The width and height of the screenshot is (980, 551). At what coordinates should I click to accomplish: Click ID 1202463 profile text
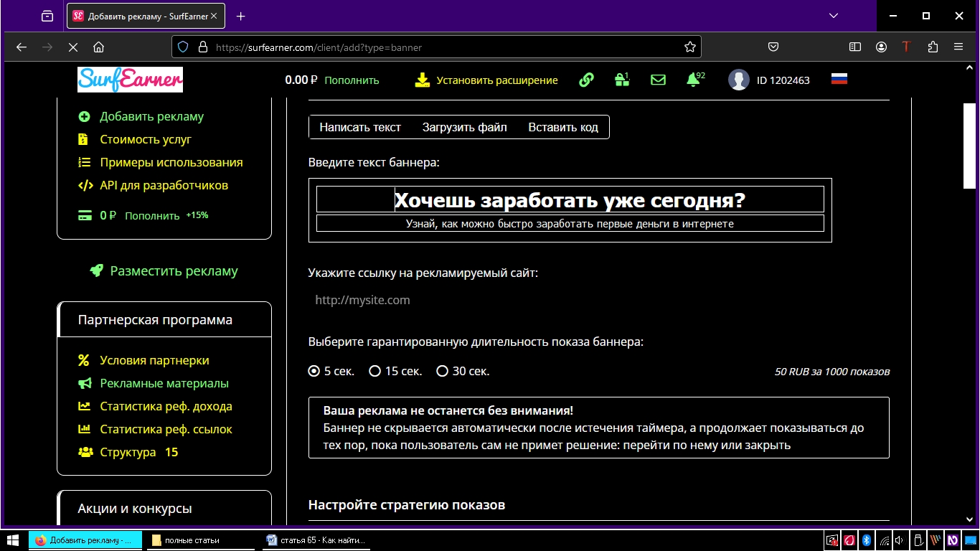coord(783,80)
